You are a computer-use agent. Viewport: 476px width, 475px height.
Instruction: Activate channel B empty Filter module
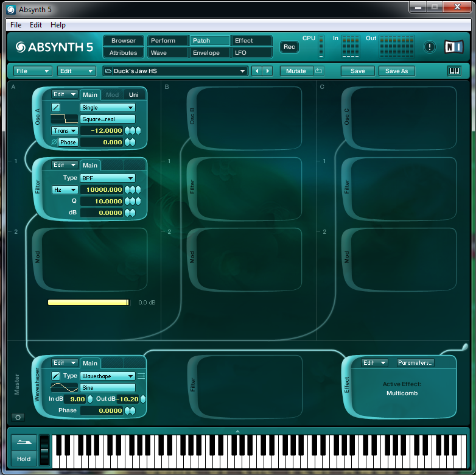(x=244, y=189)
